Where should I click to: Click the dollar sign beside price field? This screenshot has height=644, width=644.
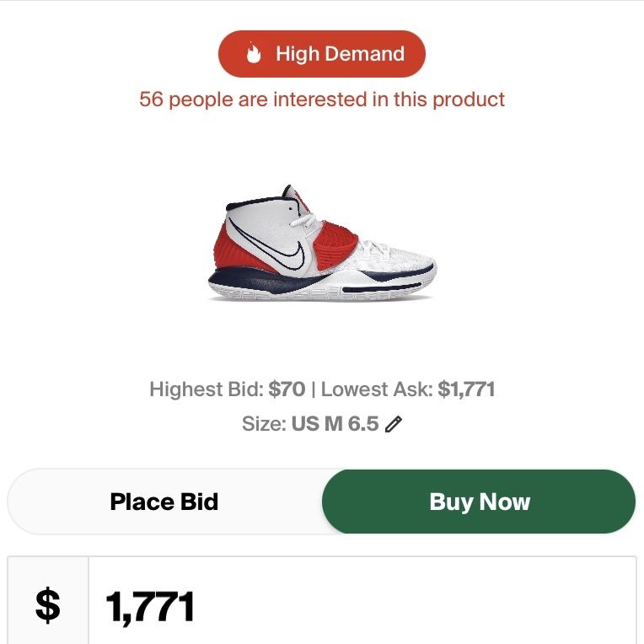tap(48, 605)
